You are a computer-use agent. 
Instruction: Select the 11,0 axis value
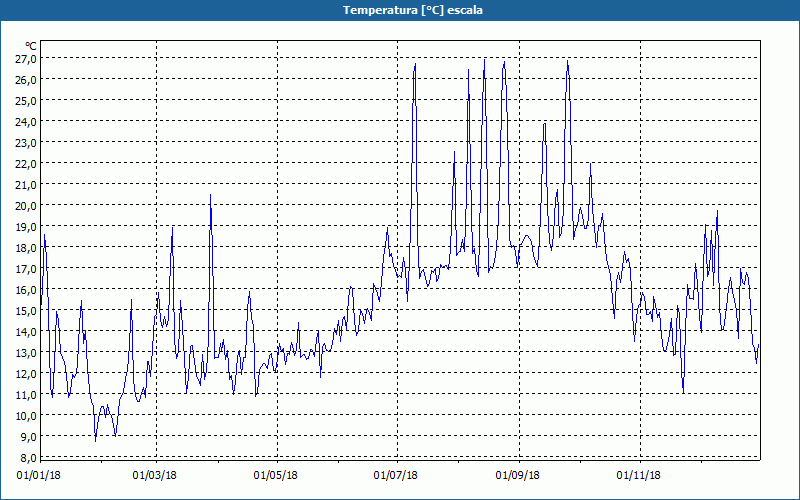pos(26,394)
